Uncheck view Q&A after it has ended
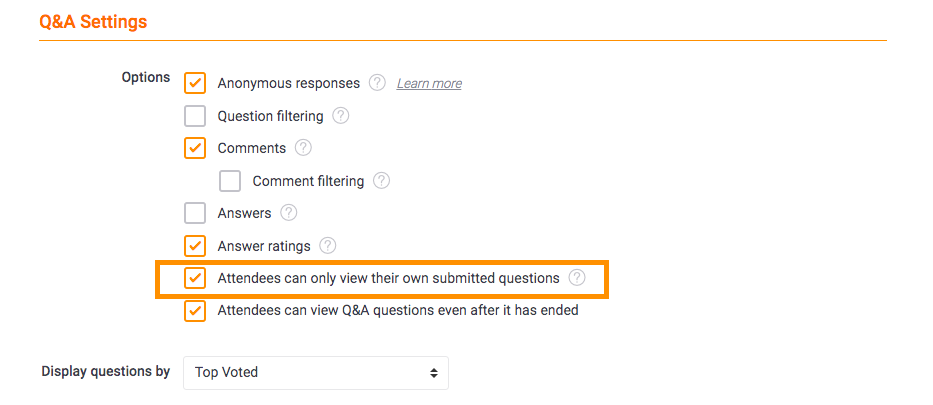Viewport: 933px width, 405px height. [x=195, y=310]
